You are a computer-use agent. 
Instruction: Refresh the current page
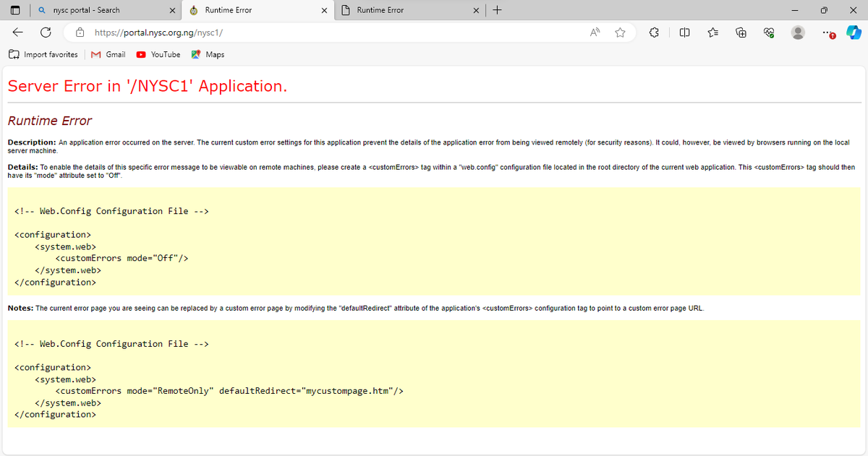[x=46, y=33]
